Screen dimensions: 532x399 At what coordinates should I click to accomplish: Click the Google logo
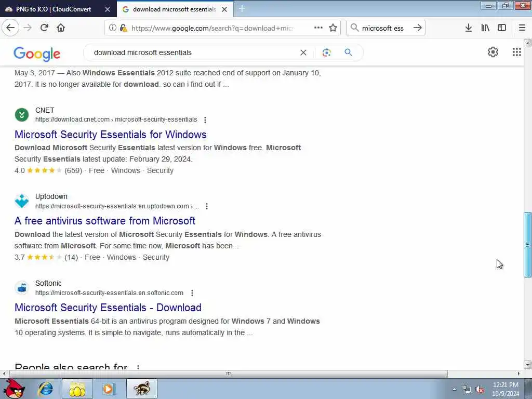(x=37, y=54)
